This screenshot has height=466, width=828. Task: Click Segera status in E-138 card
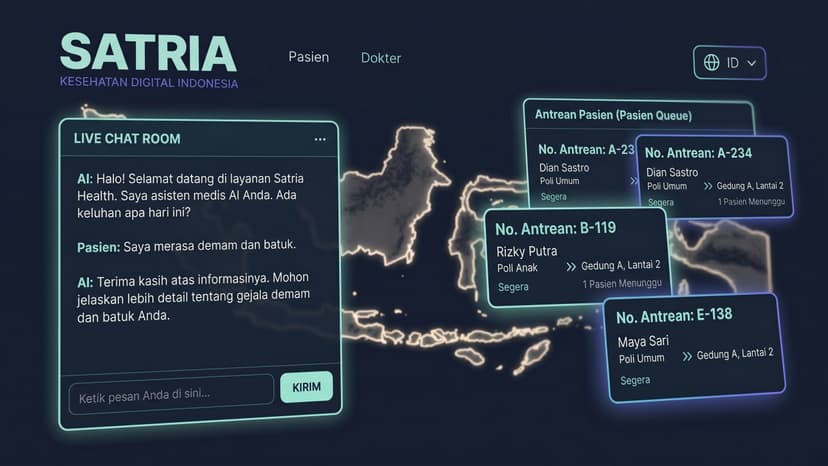coord(635,380)
